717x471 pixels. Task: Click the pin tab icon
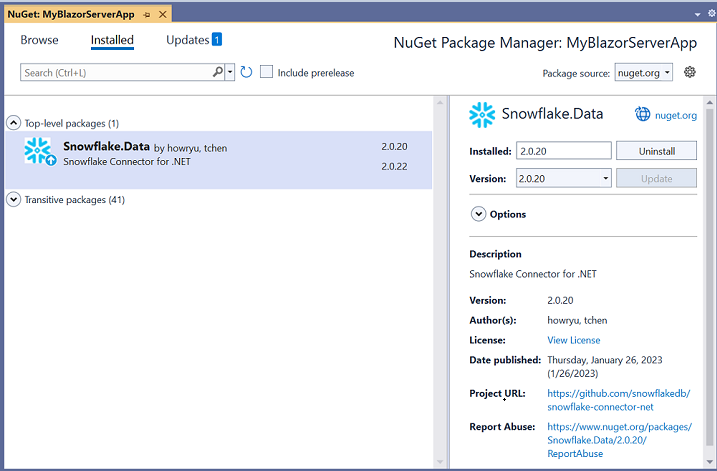[x=147, y=15]
